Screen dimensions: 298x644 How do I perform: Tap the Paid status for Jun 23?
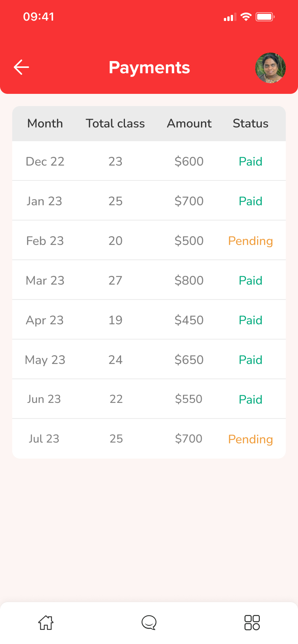coord(251,400)
